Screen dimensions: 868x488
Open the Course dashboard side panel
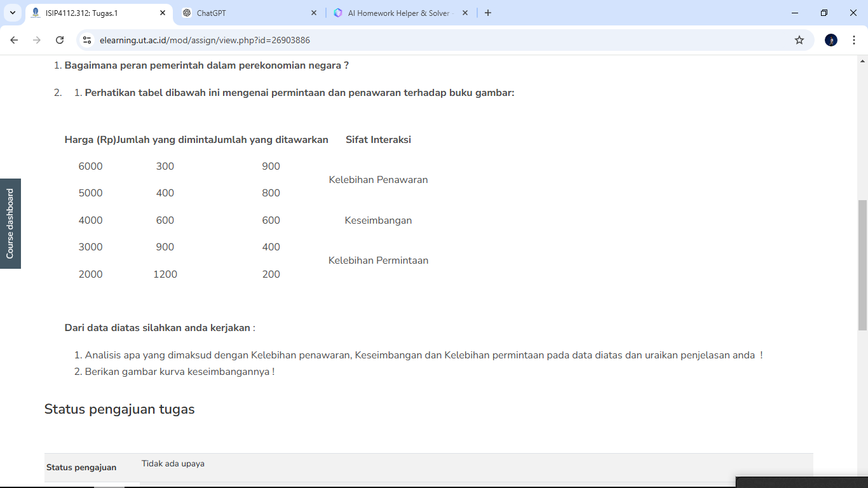[x=10, y=224]
